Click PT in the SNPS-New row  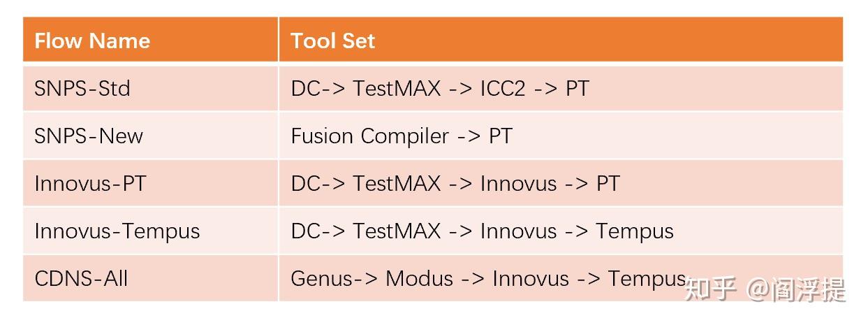click(500, 136)
